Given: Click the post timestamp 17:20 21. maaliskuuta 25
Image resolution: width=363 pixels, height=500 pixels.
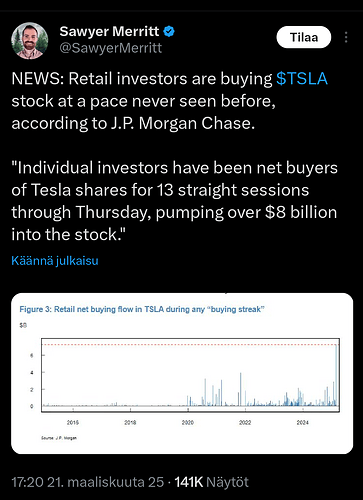Looking at the screenshot, I should click(x=88, y=482).
